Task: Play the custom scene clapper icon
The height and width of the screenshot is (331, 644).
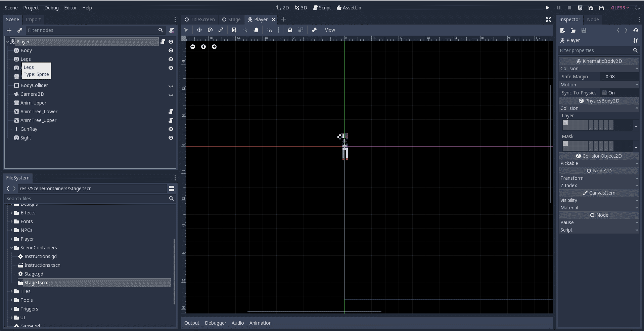Action: click(601, 8)
